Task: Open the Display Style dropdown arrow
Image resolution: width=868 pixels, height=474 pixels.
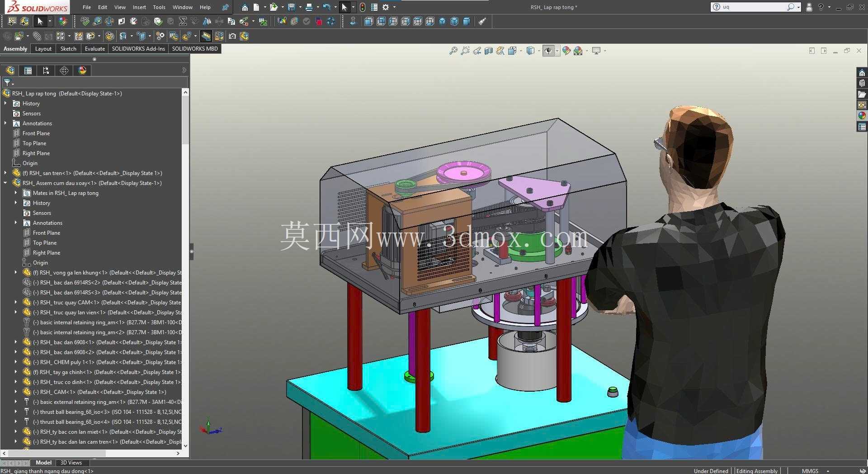Action: tap(539, 51)
